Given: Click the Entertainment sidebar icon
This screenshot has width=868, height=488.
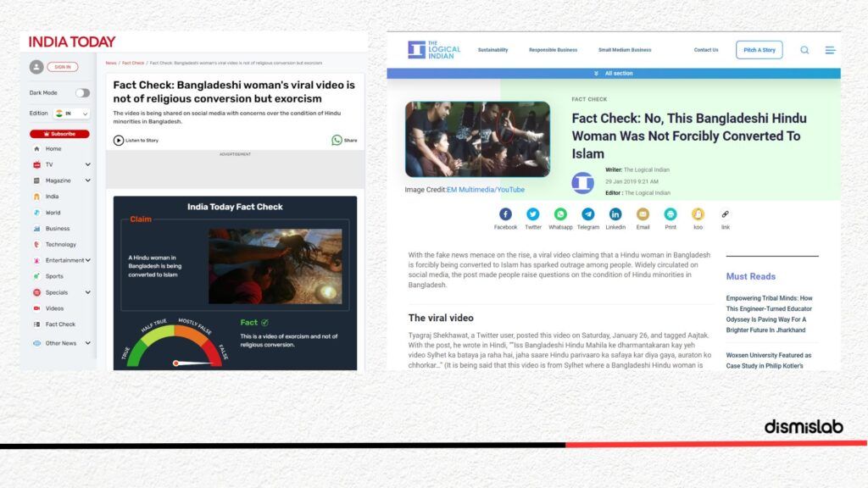Looking at the screenshot, I should click(36, 261).
